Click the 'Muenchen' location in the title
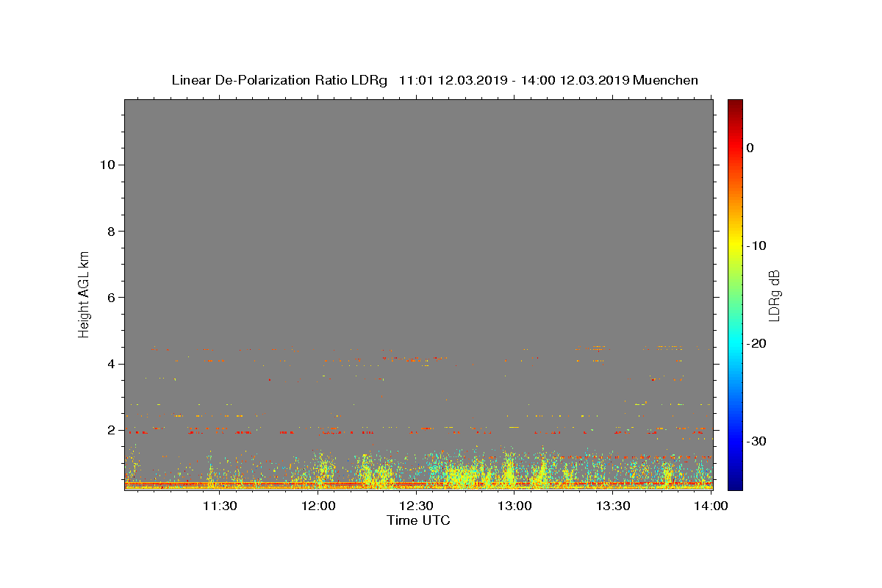Screen dimensions: 882x588 tap(665, 80)
